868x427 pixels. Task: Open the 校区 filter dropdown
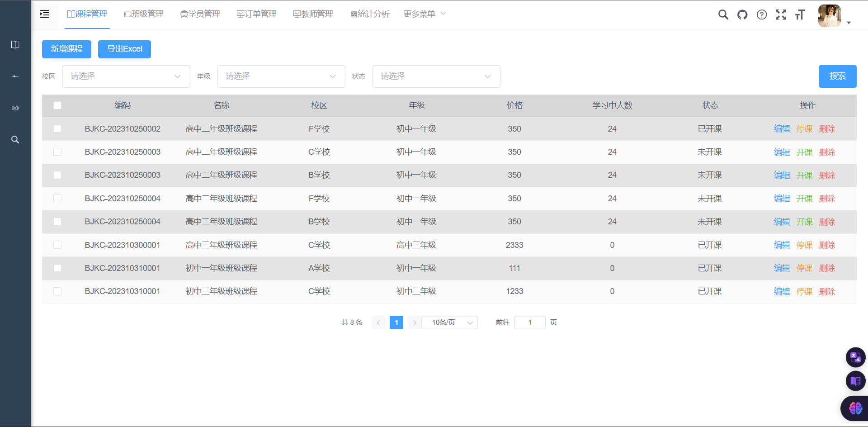click(x=126, y=76)
